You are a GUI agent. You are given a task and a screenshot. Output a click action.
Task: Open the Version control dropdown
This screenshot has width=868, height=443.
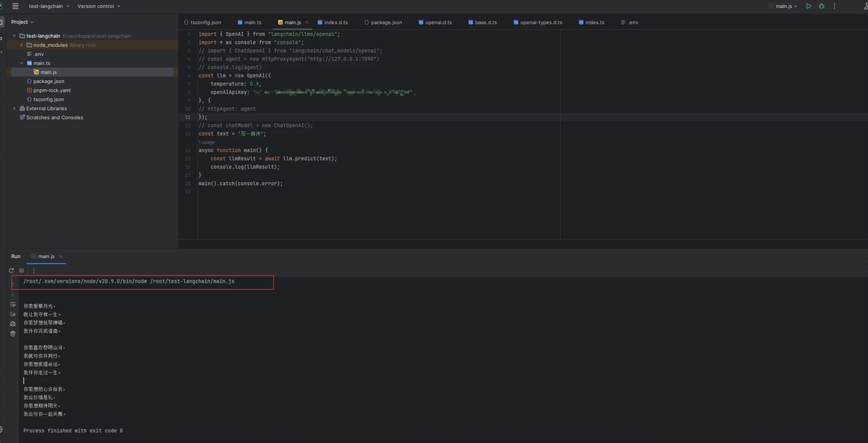[x=99, y=6]
